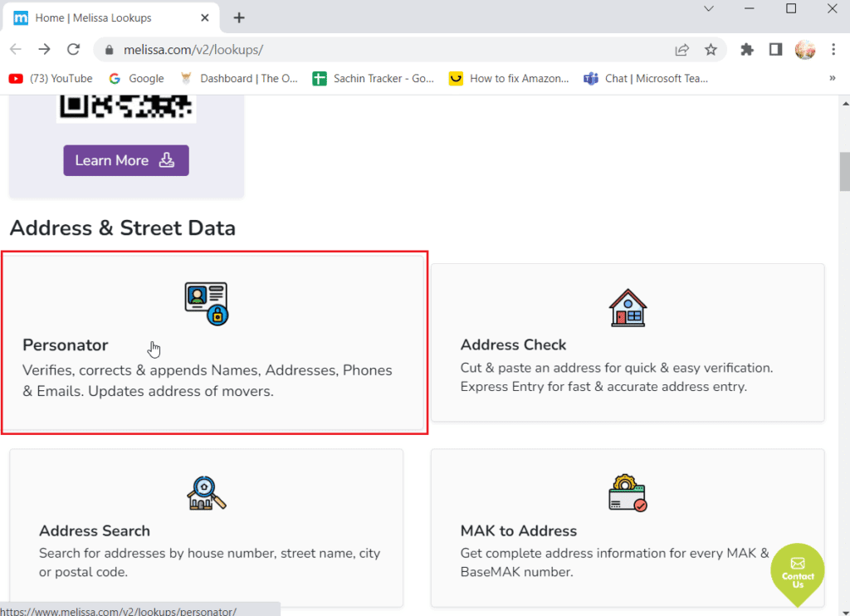Open the Sachin Tracker bookmark

[374, 79]
